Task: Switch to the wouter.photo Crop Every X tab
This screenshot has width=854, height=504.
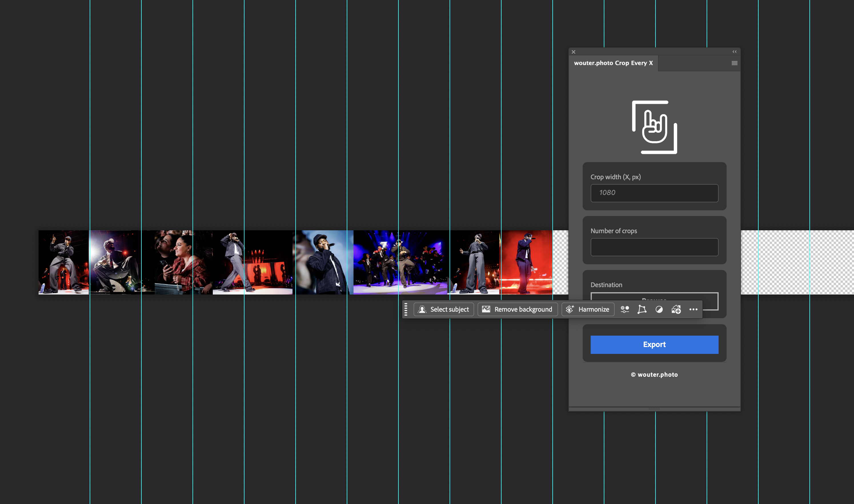Action: click(614, 63)
